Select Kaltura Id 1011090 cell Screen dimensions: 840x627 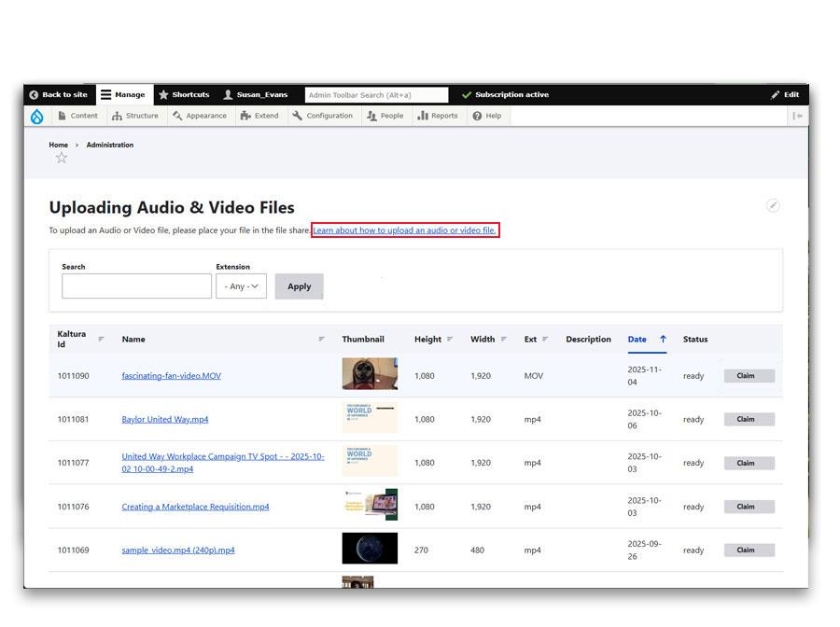(x=74, y=376)
